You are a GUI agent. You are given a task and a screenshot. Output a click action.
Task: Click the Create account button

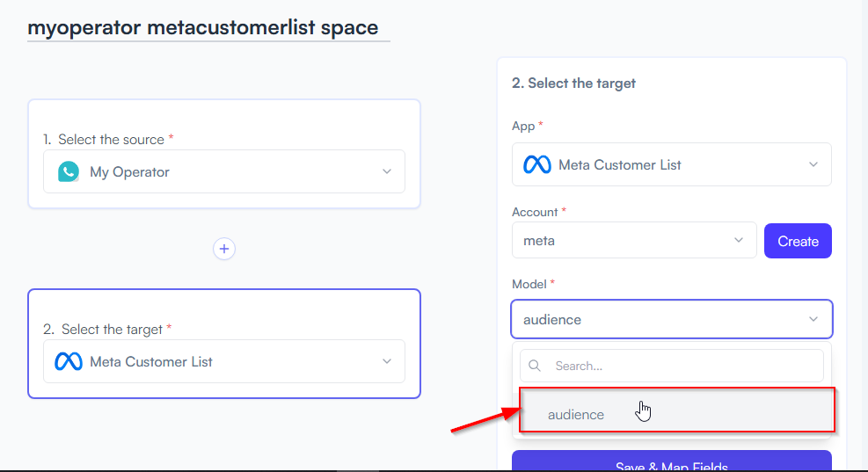point(798,241)
